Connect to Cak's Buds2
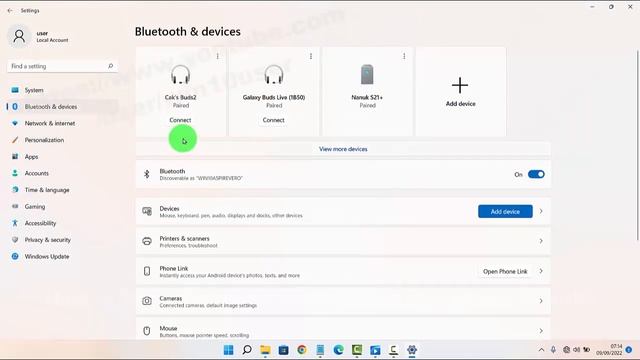This screenshot has height=360, width=640. click(180, 120)
